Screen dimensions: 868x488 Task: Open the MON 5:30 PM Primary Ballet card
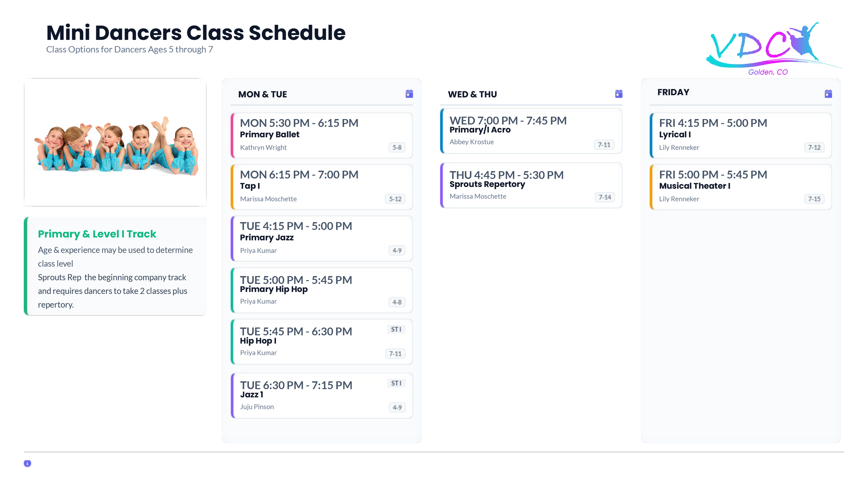pyautogui.click(x=322, y=135)
